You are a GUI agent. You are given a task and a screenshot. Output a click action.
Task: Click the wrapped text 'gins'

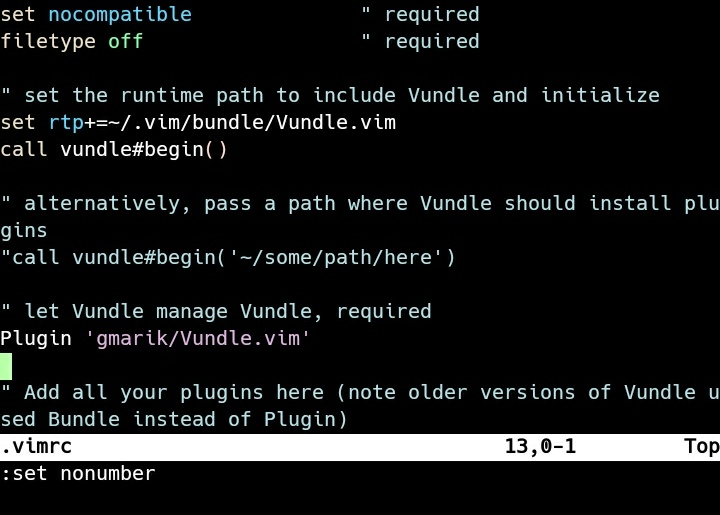[x=24, y=230]
